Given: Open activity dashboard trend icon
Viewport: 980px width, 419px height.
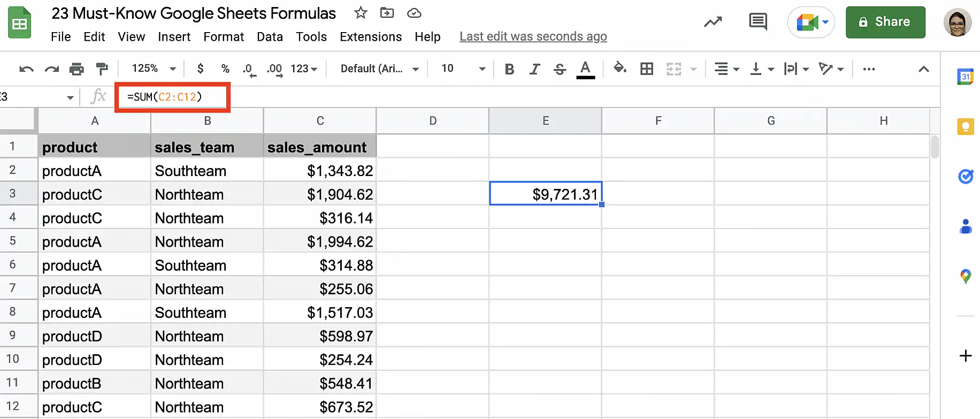Looking at the screenshot, I should tap(713, 22).
